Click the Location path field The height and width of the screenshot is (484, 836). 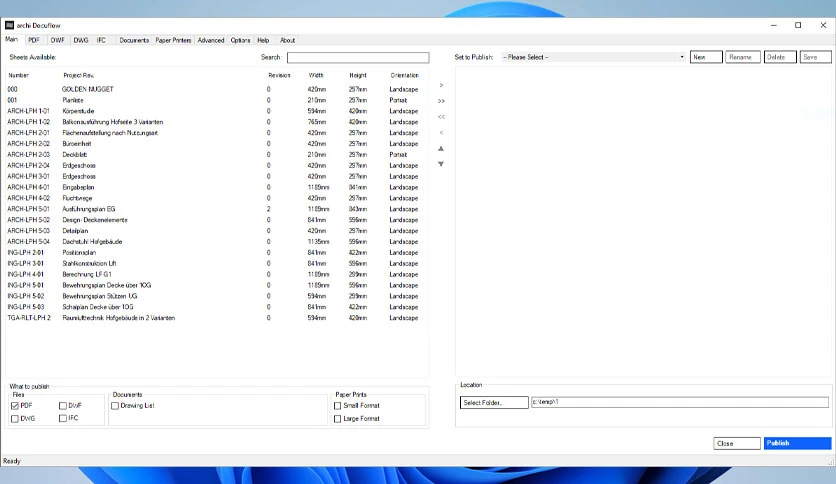coord(680,402)
